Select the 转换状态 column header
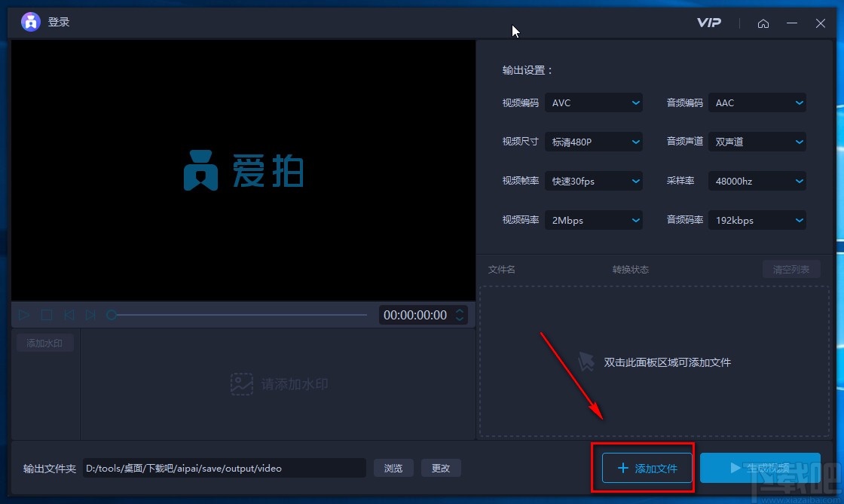Viewport: 844px width, 504px height. point(630,269)
